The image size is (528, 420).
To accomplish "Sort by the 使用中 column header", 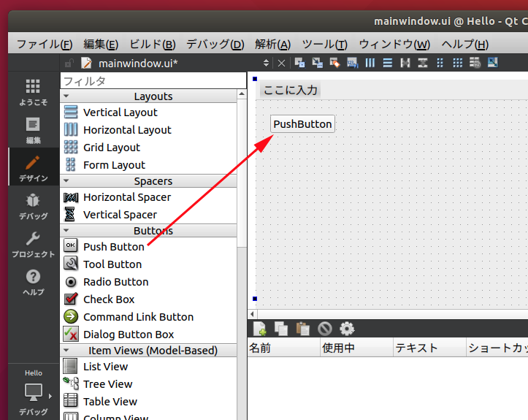I will (357, 348).
